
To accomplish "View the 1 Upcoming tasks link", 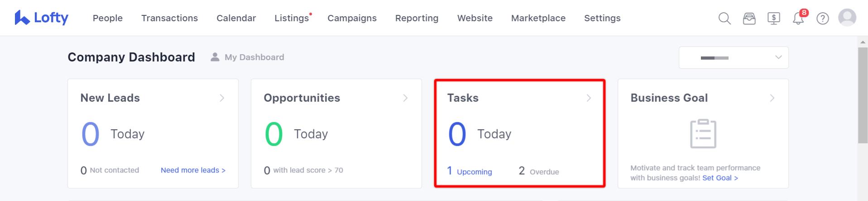I will 470,171.
